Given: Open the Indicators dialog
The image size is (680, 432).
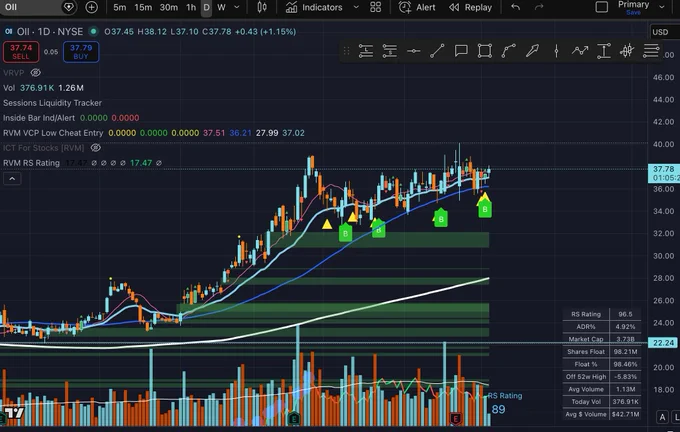Looking at the screenshot, I should [x=314, y=7].
